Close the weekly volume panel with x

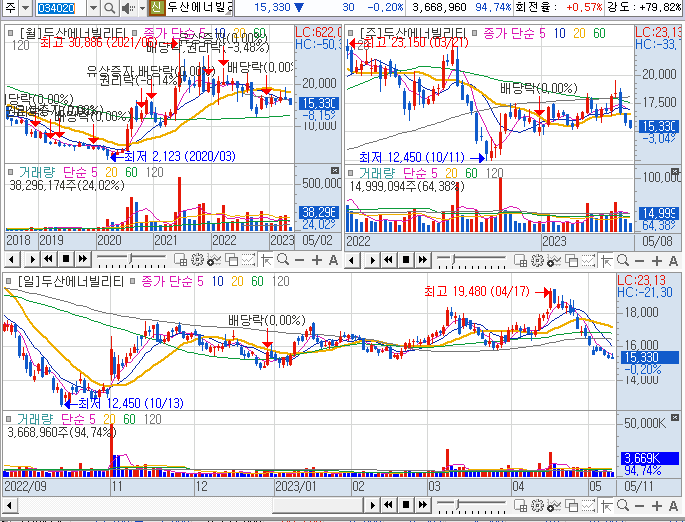675,171
